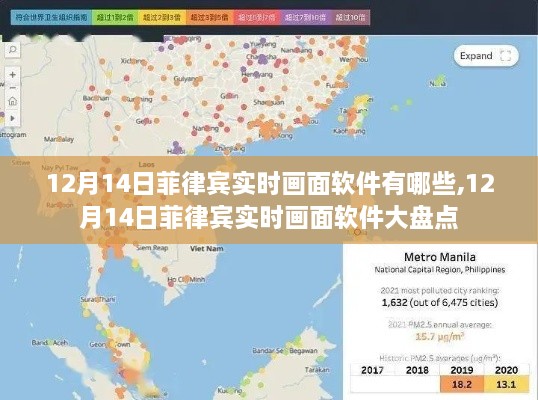
Task: Click the Kuching label
Action: [x=230, y=391]
